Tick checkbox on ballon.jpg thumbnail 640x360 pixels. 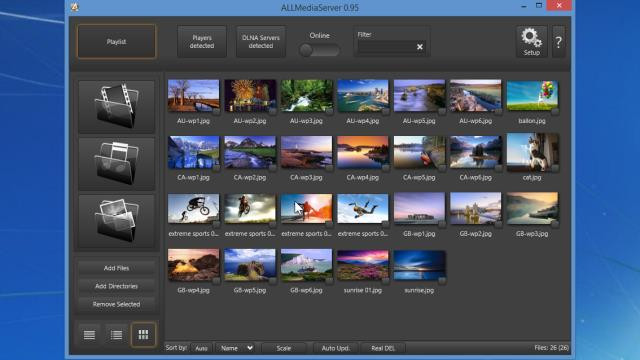(x=555, y=111)
